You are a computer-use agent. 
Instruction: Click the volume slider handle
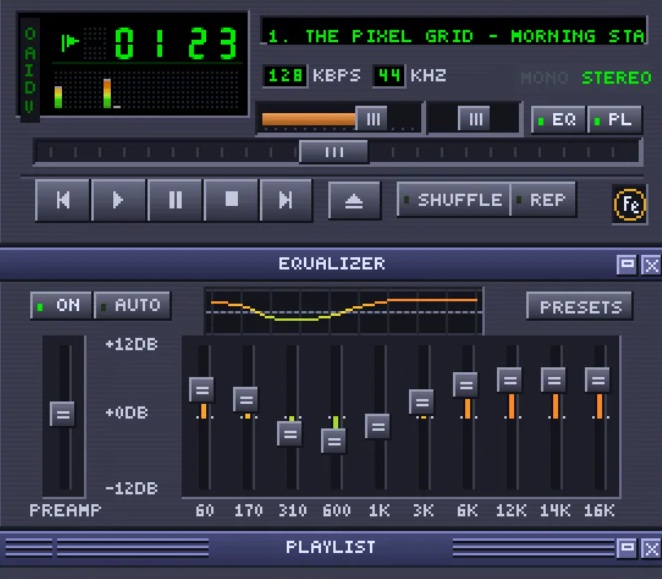point(372,119)
